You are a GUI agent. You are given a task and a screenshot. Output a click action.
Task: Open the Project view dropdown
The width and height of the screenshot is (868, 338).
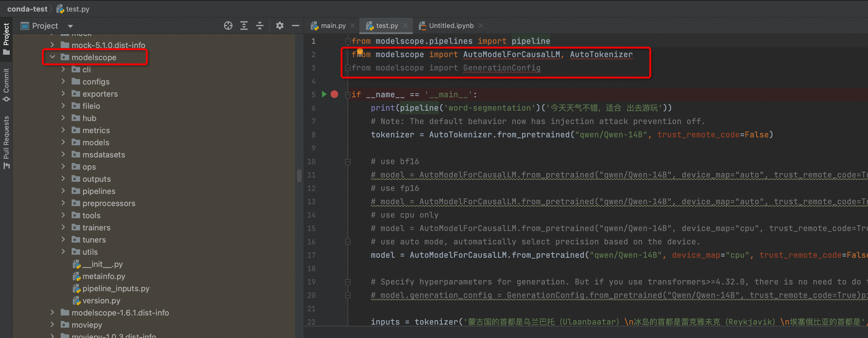pos(70,26)
